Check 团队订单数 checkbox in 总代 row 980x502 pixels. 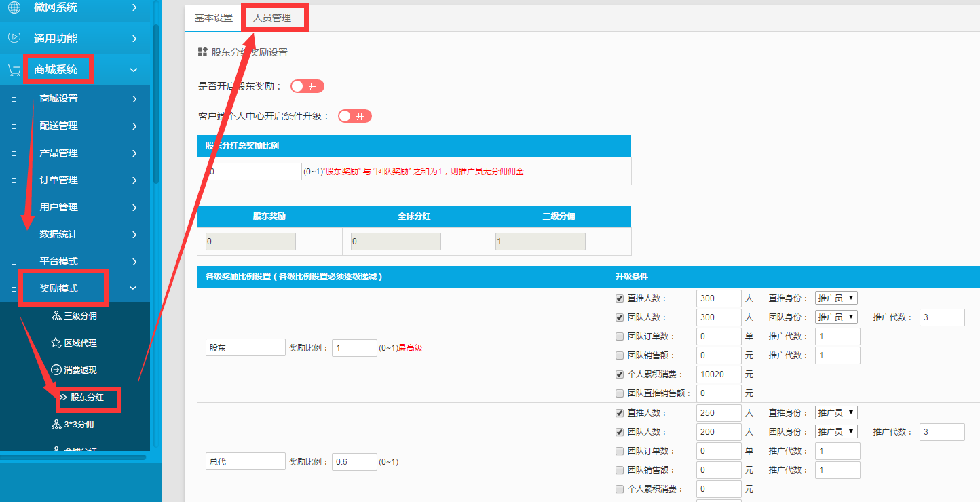(620, 451)
